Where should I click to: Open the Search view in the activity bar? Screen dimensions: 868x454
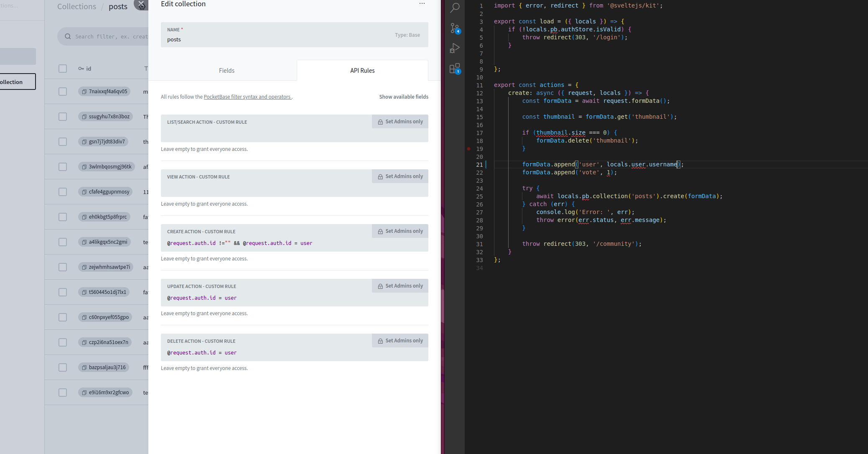point(455,8)
